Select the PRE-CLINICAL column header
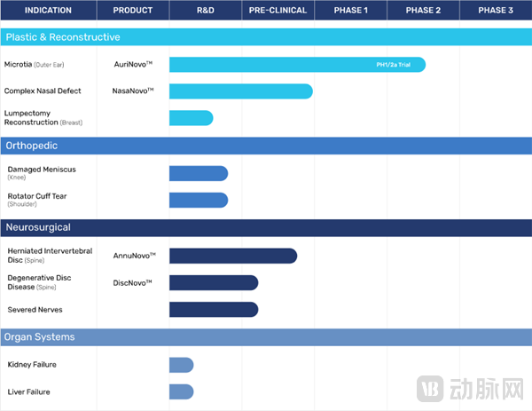Image resolution: width=532 pixels, height=411 pixels. point(277,11)
